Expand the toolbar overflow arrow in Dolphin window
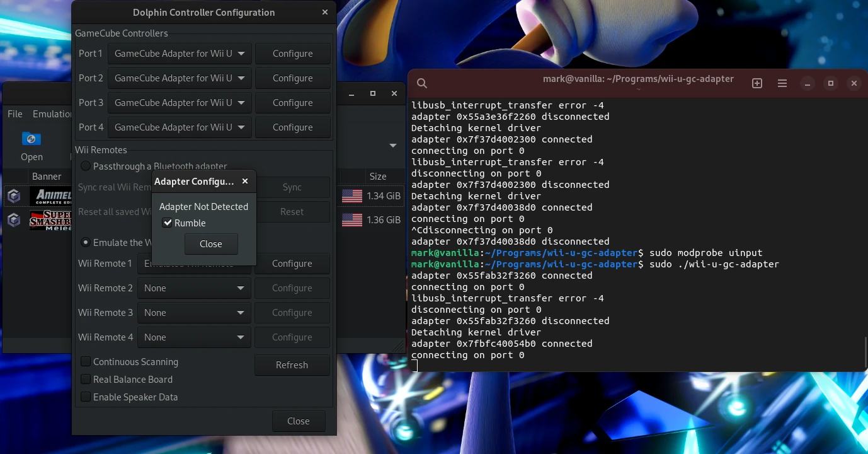Viewport: 868px width, 454px height. click(393, 146)
